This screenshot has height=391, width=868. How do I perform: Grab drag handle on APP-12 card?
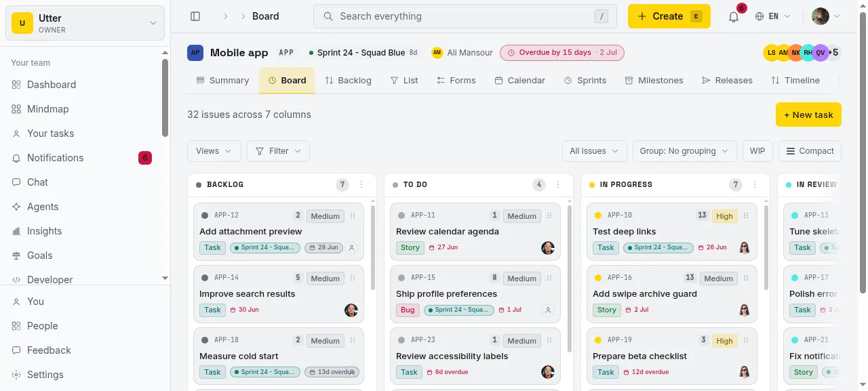coord(352,216)
